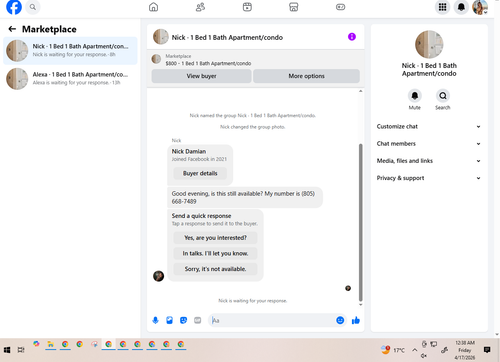Choose a GIF icon in composer
Screen dimensions: 500x362
point(198,320)
